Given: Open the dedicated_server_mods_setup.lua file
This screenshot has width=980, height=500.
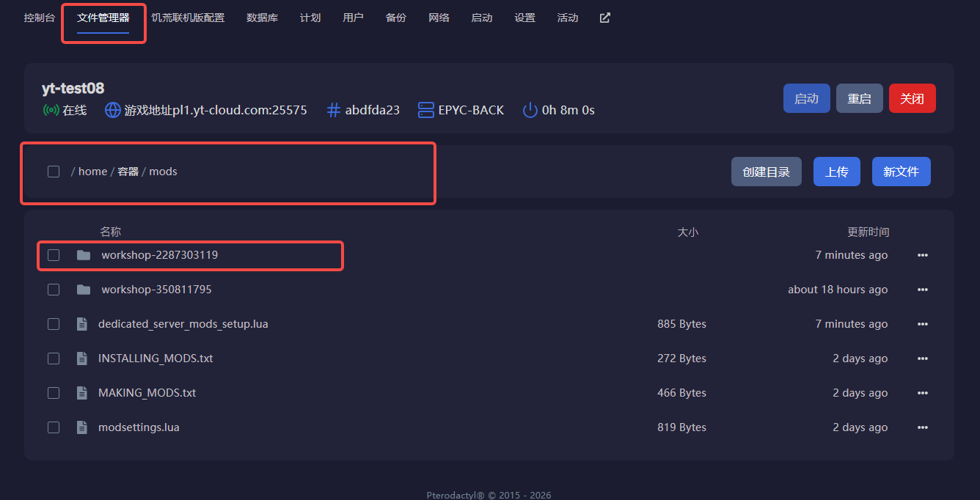Looking at the screenshot, I should 183,324.
